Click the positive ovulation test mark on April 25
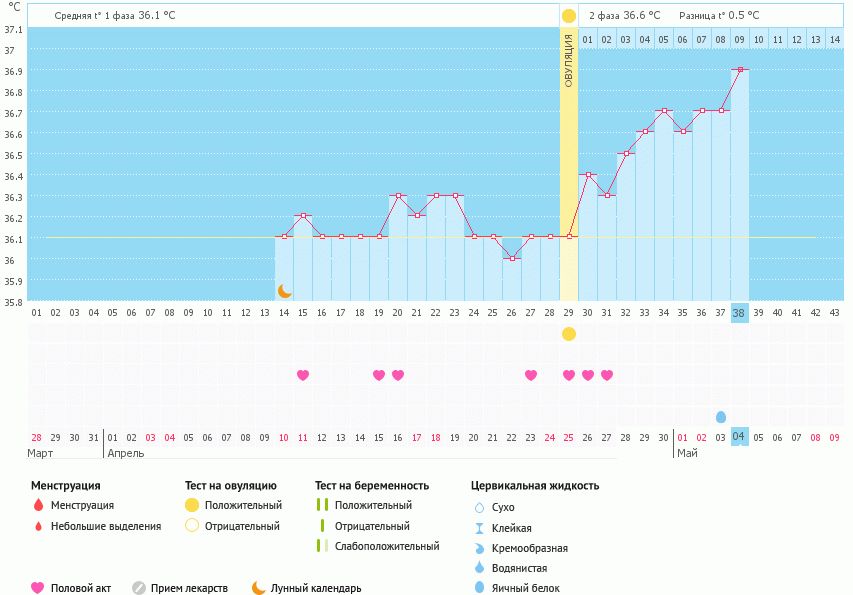The width and height of the screenshot is (853, 595). pos(569,334)
